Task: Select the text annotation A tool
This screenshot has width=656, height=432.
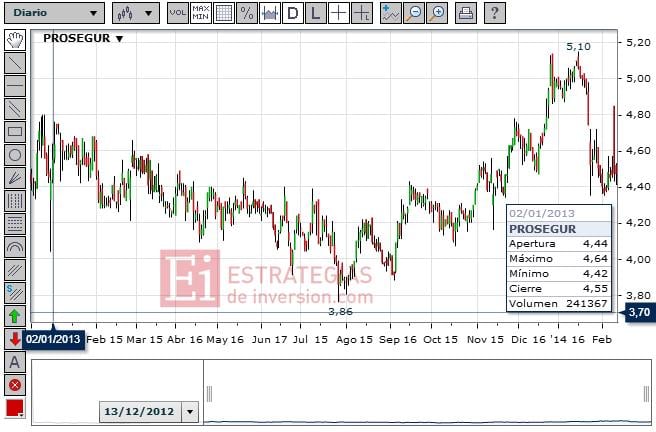Action: 15,362
